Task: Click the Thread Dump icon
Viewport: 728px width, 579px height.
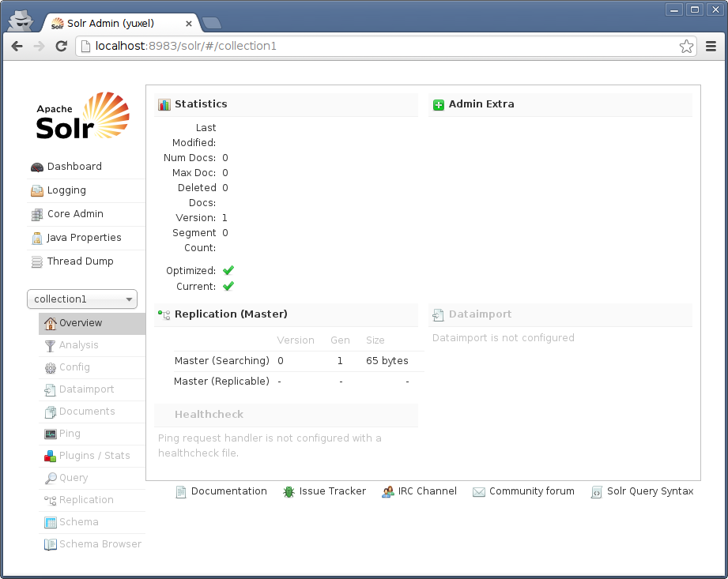Action: coord(37,262)
